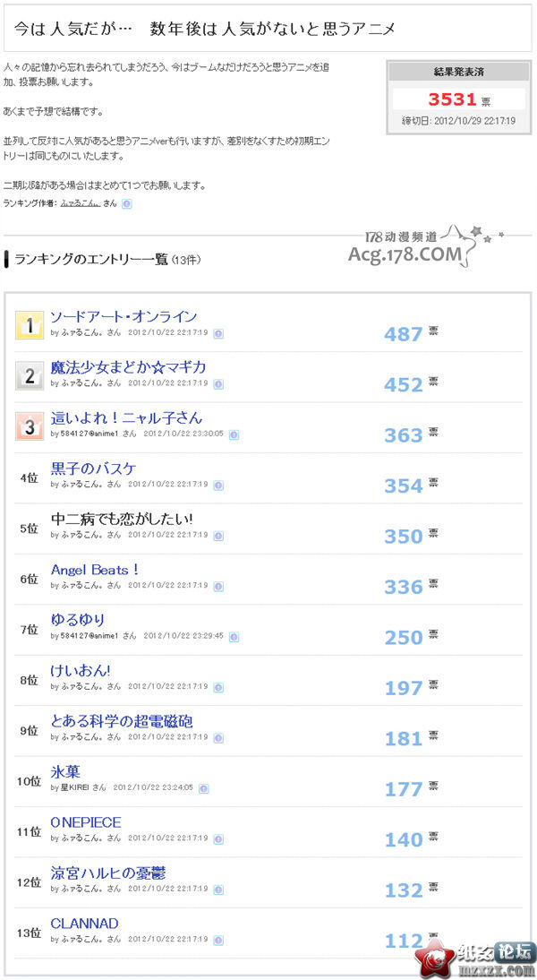Open the とある科学の超電磁砲 entry
The image size is (537, 980).
121,722
